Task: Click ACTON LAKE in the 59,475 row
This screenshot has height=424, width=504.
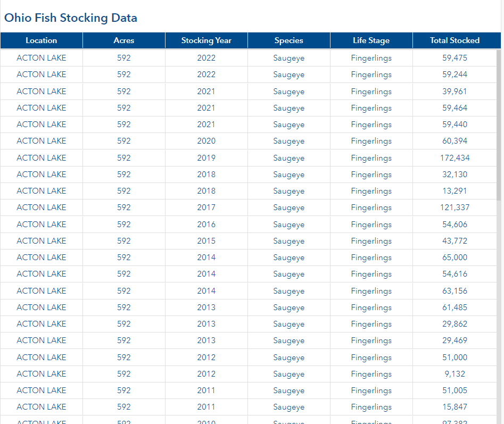Action: point(42,58)
